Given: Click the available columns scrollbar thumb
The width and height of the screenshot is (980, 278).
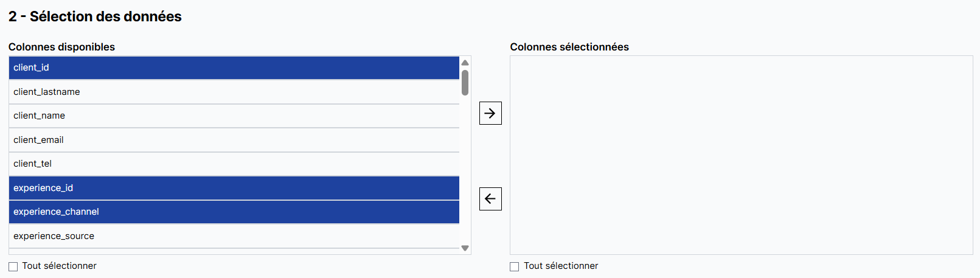Looking at the screenshot, I should pyautogui.click(x=465, y=83).
